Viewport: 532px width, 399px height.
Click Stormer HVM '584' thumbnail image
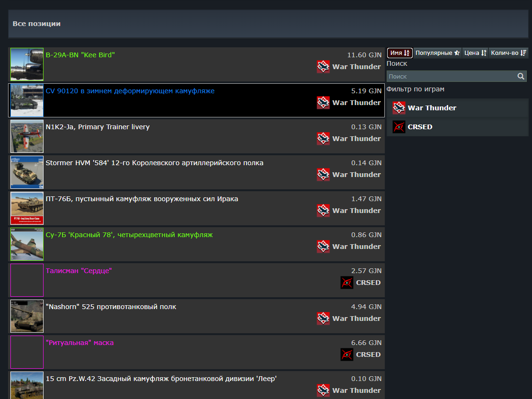tap(27, 172)
